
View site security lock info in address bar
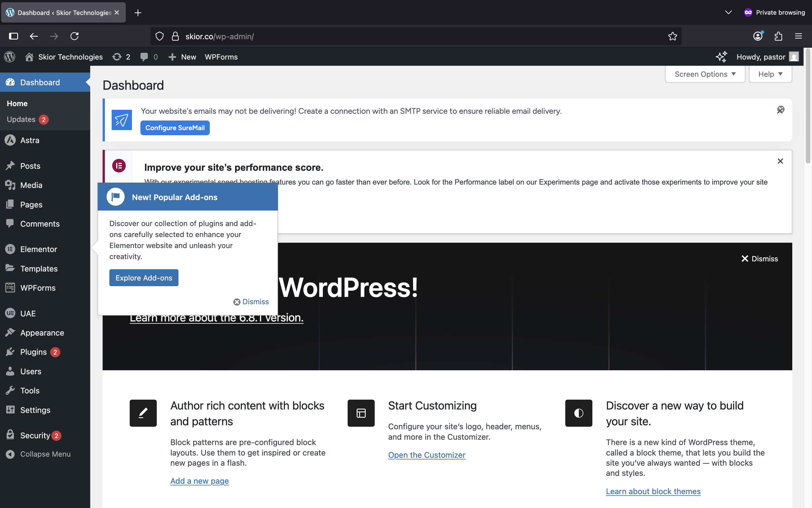[x=175, y=36]
